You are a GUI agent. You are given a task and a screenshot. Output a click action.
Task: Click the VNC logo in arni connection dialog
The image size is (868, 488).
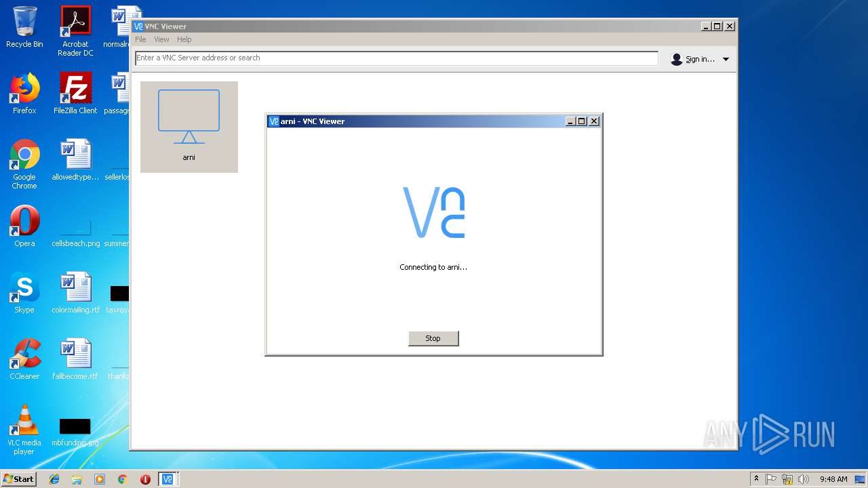point(434,212)
